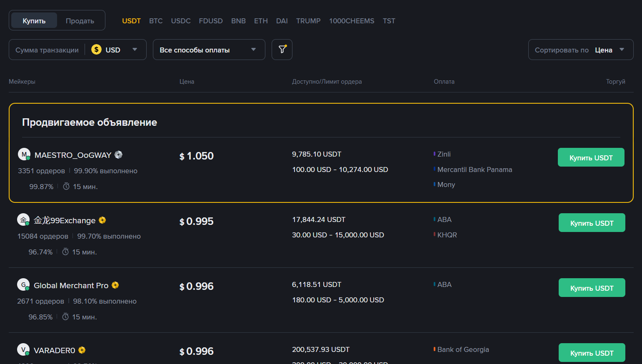Viewport: 642px width, 364px height.
Task: Click VARADER0's avatar icon
Action: 24,349
